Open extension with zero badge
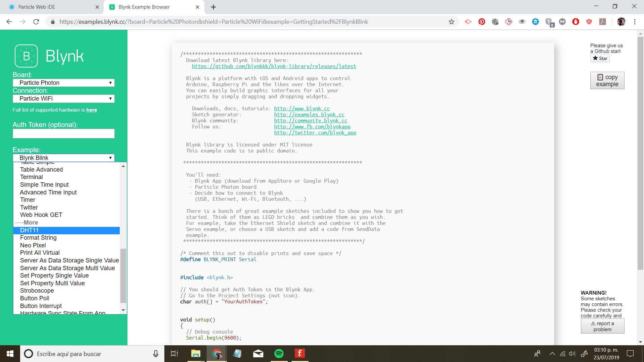This screenshot has height=362, width=644. click(x=549, y=22)
